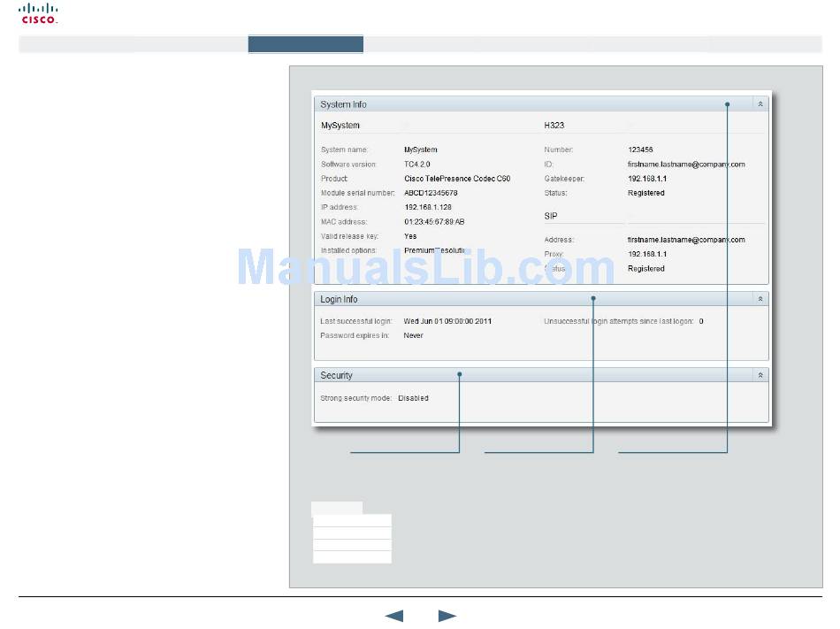Click the Login Info header title
Viewport: 840px width, 629px height.
(x=339, y=300)
